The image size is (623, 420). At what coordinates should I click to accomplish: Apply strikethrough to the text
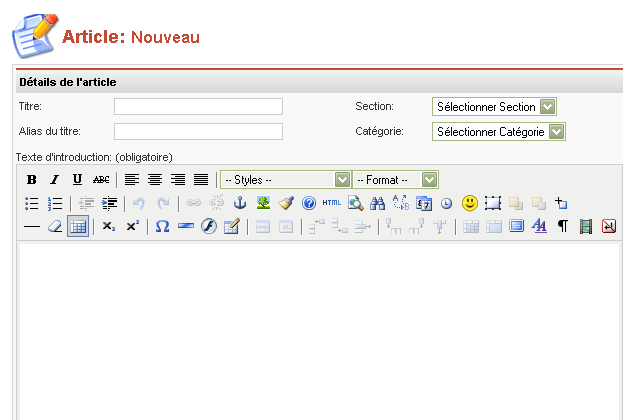click(x=101, y=180)
